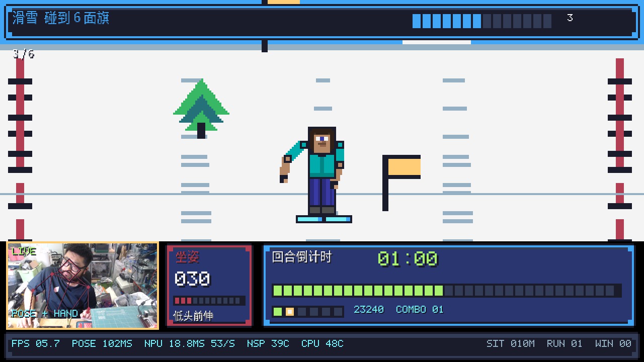Viewport: 644px width, 362px height.
Task: Click the "坐姿" posture heading
Action: click(x=187, y=257)
